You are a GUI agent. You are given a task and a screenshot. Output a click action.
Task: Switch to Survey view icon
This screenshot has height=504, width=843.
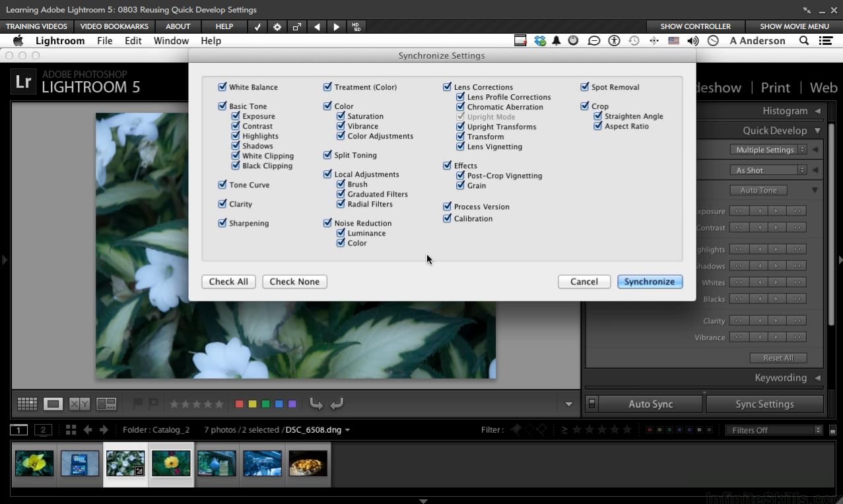(106, 404)
